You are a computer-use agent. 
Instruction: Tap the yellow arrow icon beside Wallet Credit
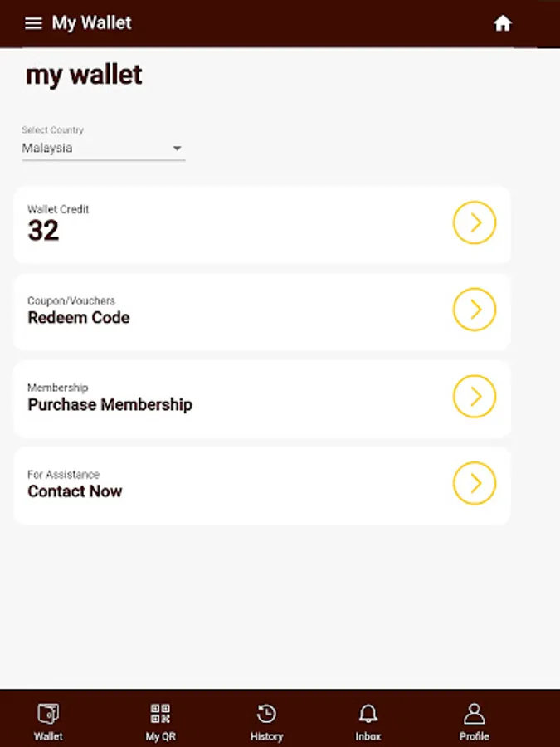click(474, 222)
